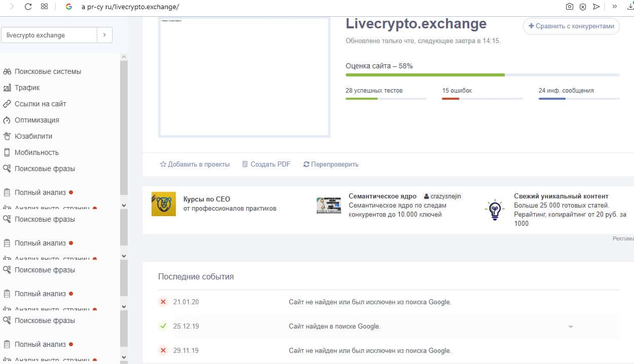Open the browser apps grid icon

click(44, 7)
